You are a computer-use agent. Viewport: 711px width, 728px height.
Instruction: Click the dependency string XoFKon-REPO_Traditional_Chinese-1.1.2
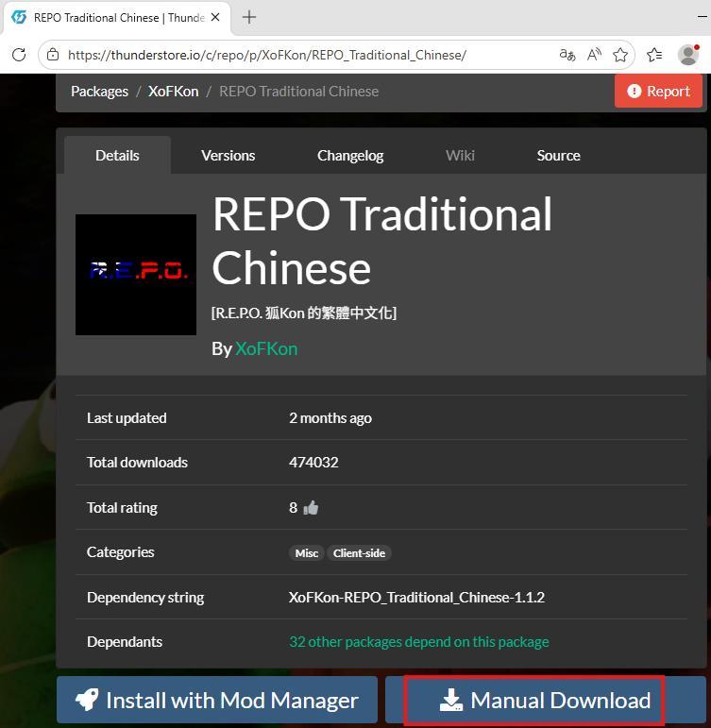[416, 597]
